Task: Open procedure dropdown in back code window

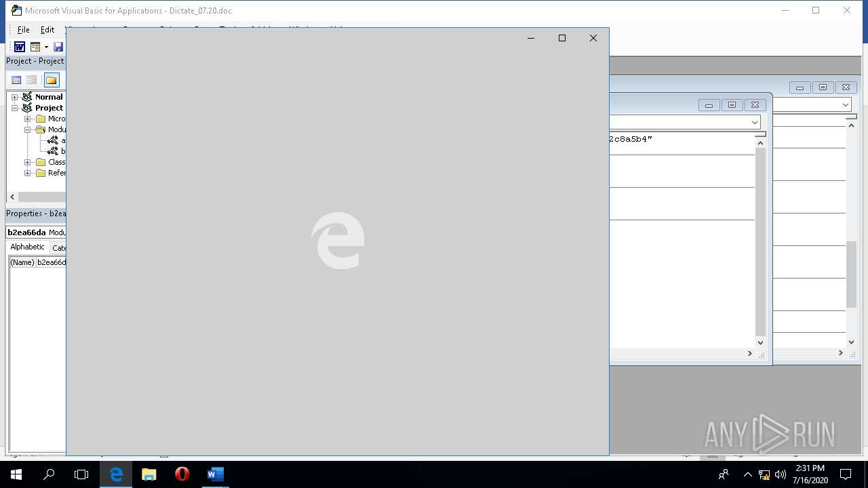Action: pyautogui.click(x=846, y=104)
